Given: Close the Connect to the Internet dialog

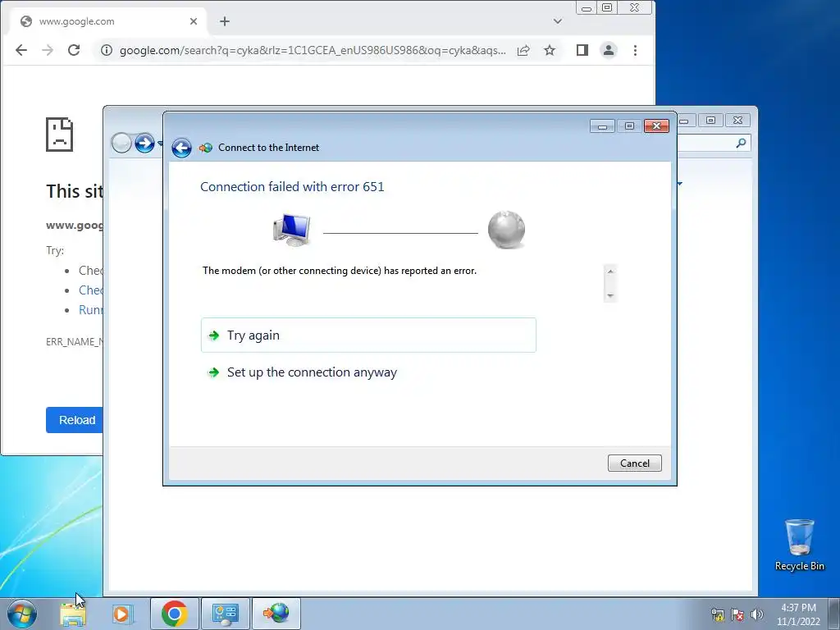Looking at the screenshot, I should click(x=656, y=126).
